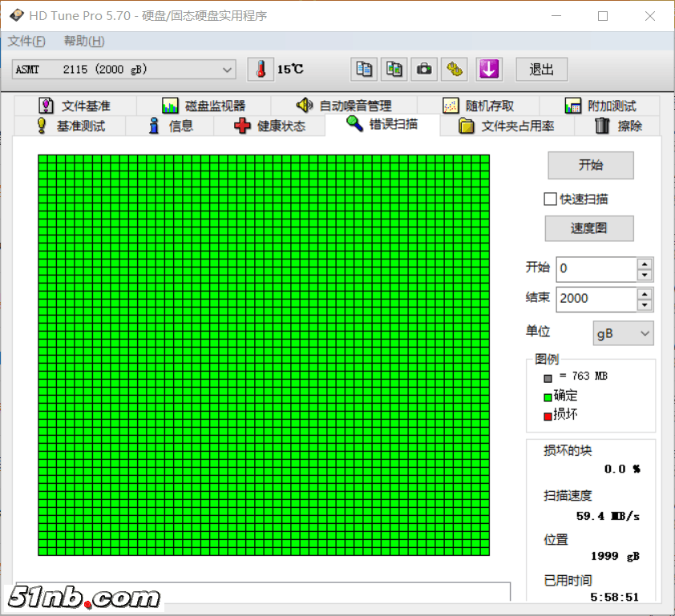Click the 结束 input field showing 2000
Viewport: 675px width, 616px height.
click(x=595, y=298)
